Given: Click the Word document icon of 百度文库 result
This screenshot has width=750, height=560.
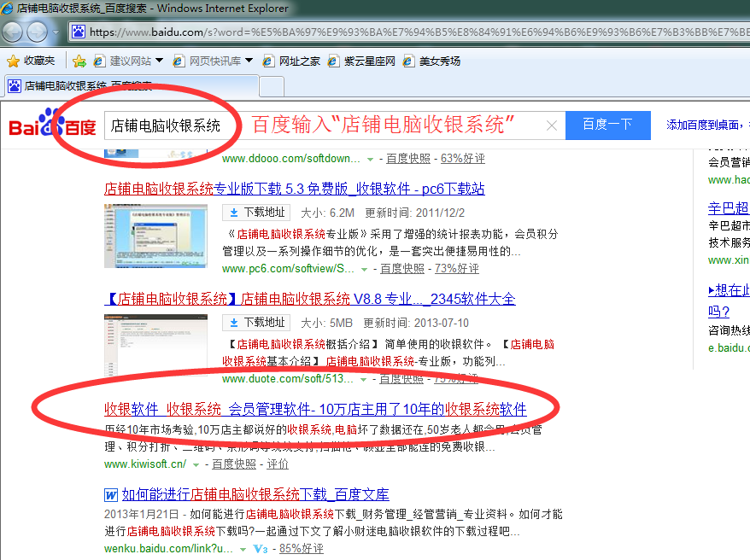Looking at the screenshot, I should pyautogui.click(x=111, y=494).
